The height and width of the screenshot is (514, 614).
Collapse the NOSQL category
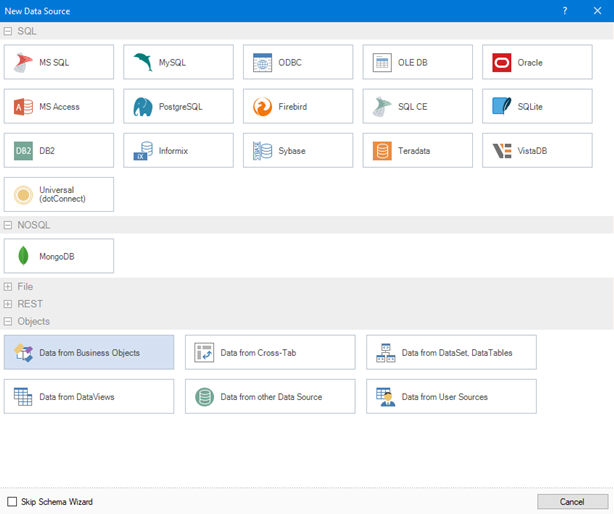tap(8, 225)
